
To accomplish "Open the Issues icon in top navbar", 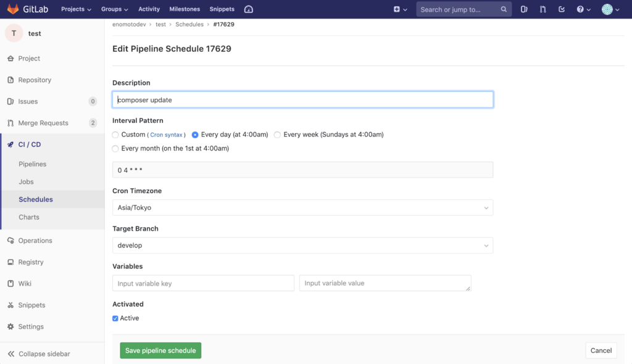I will pyautogui.click(x=523, y=9).
